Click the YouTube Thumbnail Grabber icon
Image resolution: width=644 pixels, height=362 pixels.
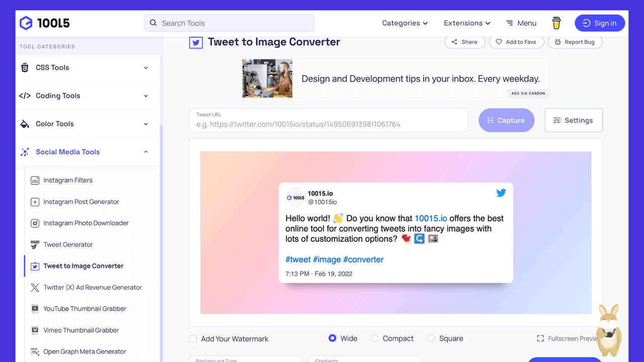tap(35, 309)
